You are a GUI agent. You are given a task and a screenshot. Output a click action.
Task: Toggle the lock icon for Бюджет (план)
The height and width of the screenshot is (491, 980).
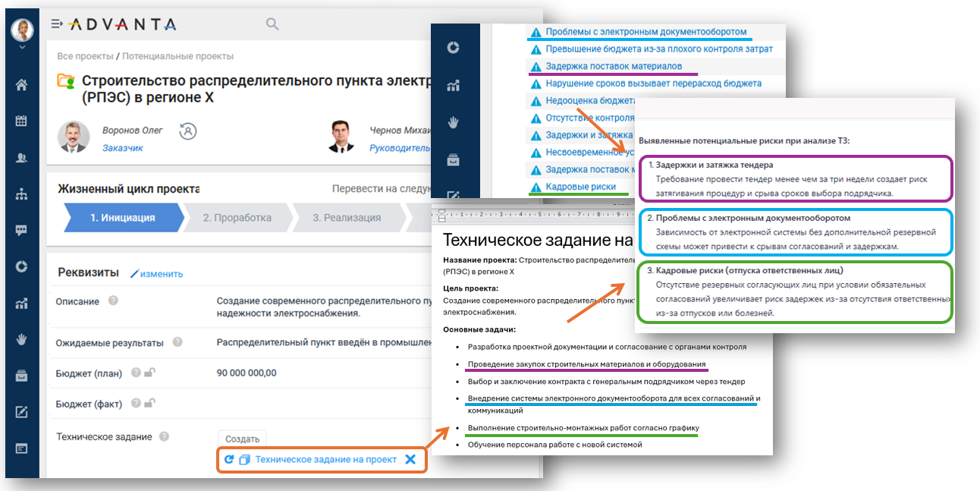click(x=150, y=373)
